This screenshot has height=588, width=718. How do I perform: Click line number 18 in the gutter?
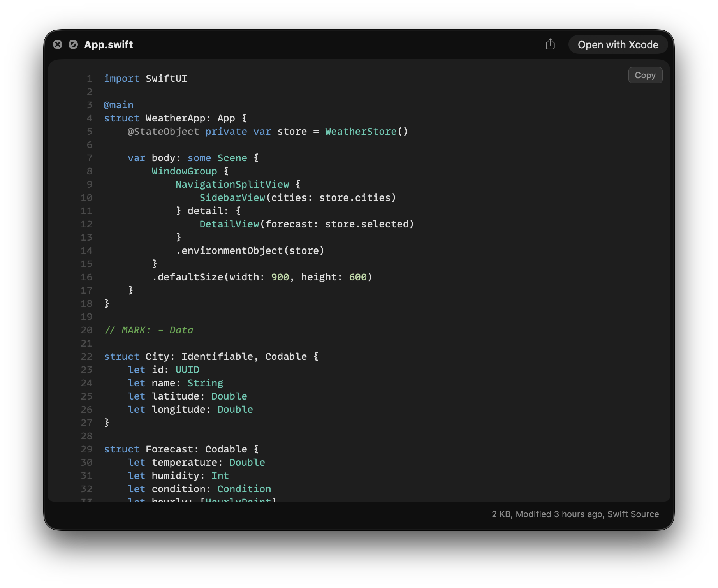[x=88, y=303]
